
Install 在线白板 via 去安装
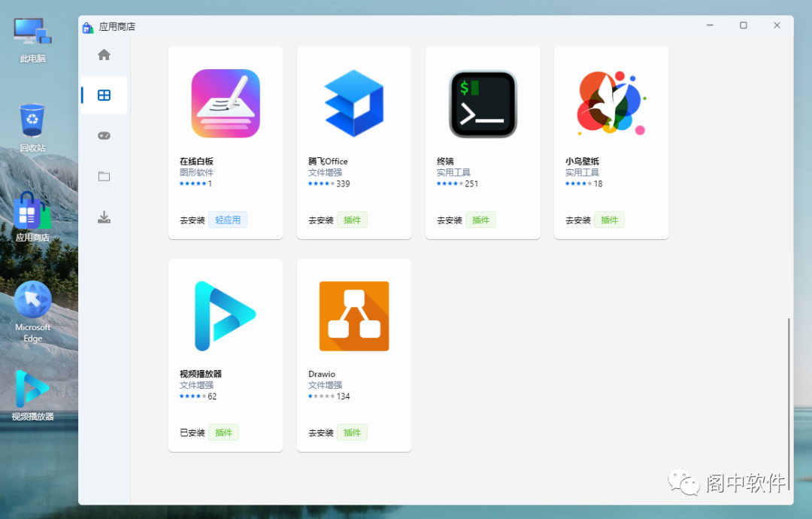pos(192,220)
